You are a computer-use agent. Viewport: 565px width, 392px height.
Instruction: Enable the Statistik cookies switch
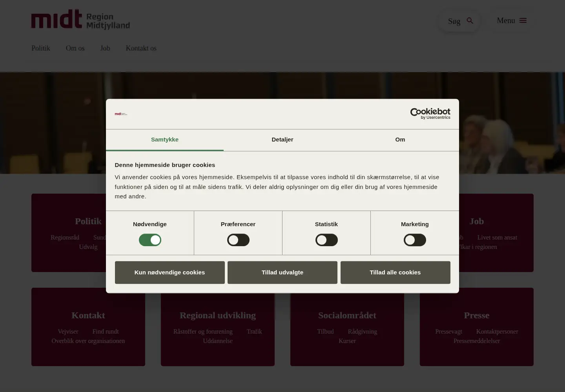click(x=326, y=240)
